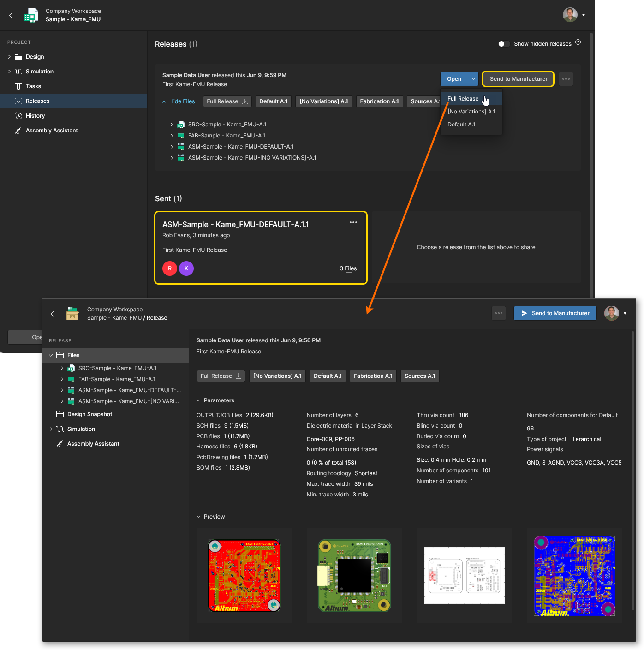Click the Assembly Assistant icon in Project sidebar
644x650 pixels.
pyautogui.click(x=18, y=131)
